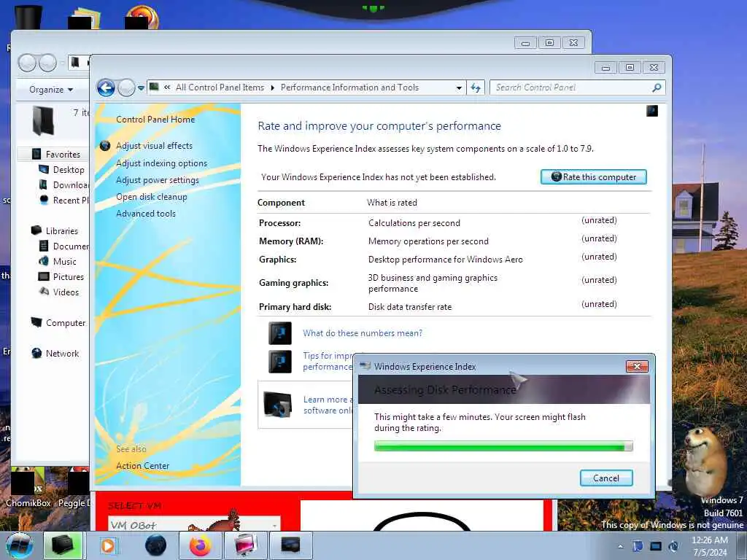Click the Windows Start orb

point(20,545)
